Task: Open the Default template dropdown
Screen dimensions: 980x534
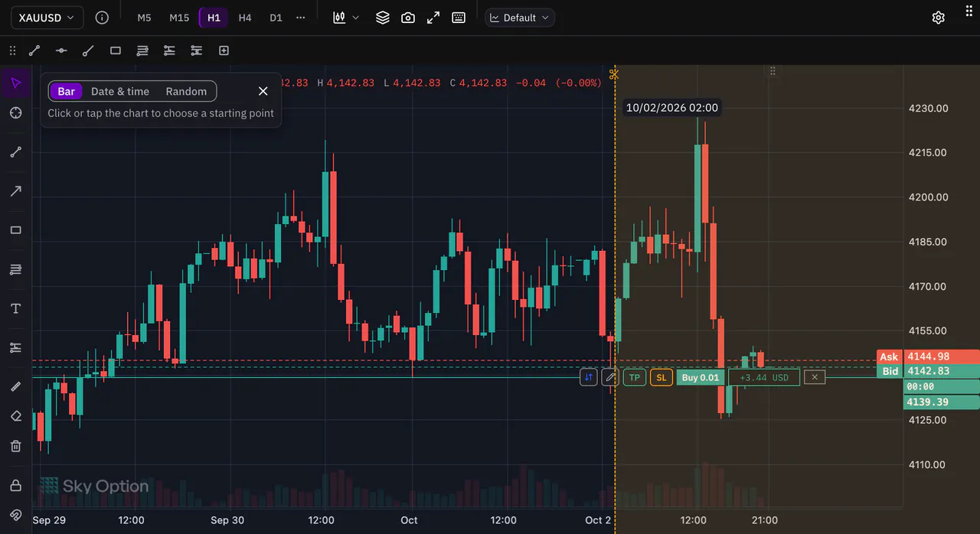Action: pos(520,18)
